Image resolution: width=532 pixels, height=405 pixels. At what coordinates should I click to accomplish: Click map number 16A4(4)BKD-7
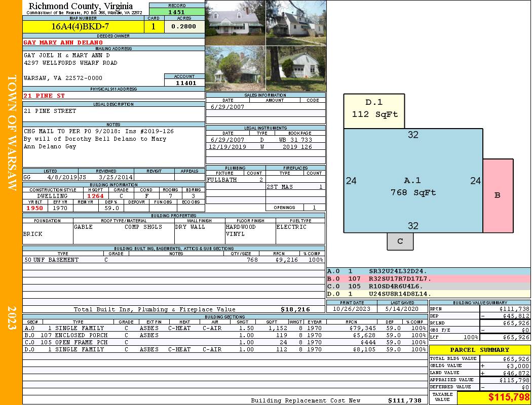(80, 26)
